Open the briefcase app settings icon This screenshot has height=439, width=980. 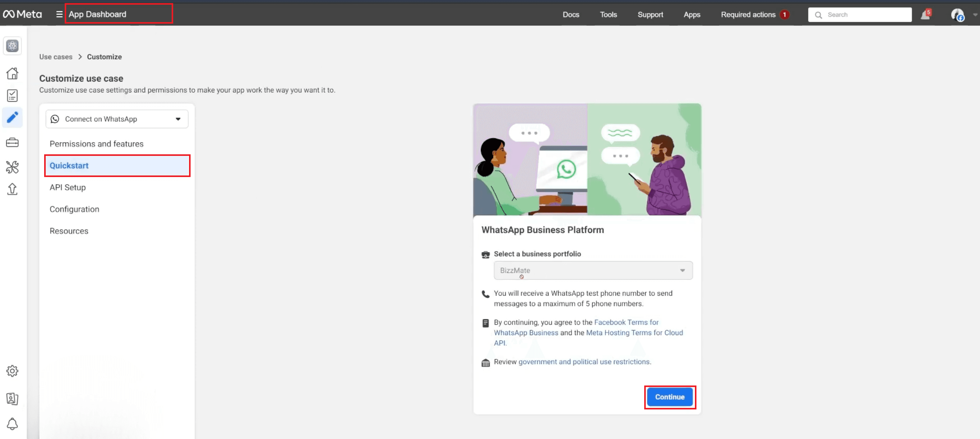pos(12,142)
